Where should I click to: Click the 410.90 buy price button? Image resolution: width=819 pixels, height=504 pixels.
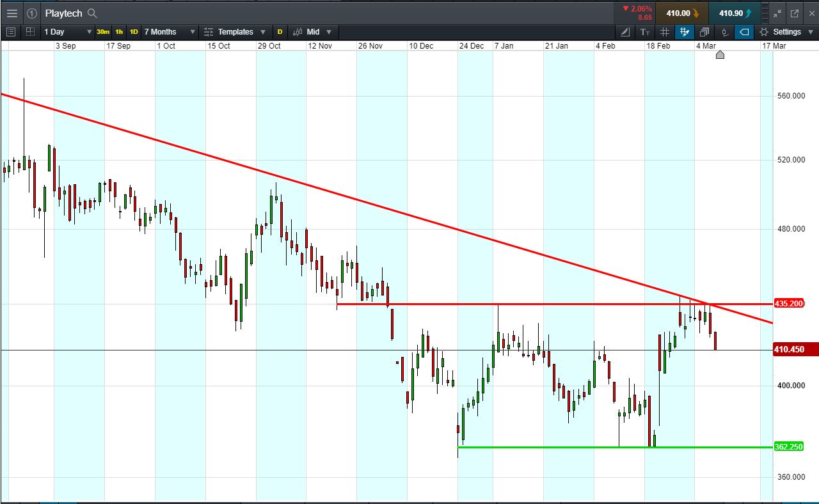click(x=735, y=13)
